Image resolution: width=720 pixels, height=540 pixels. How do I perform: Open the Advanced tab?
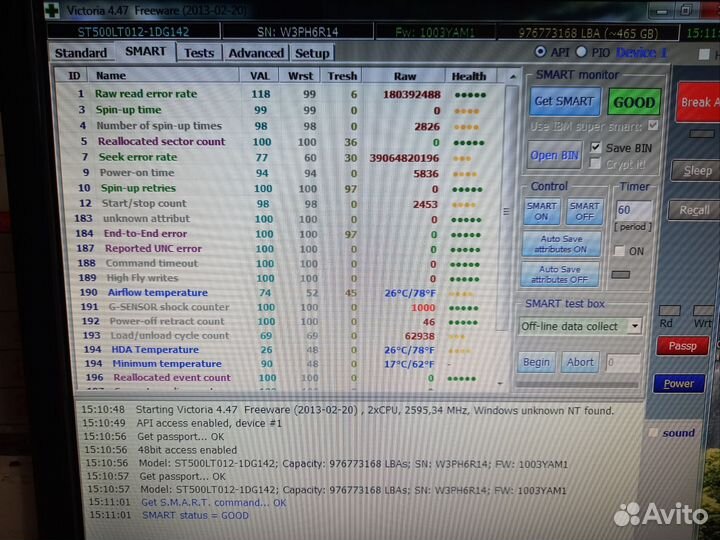[256, 53]
